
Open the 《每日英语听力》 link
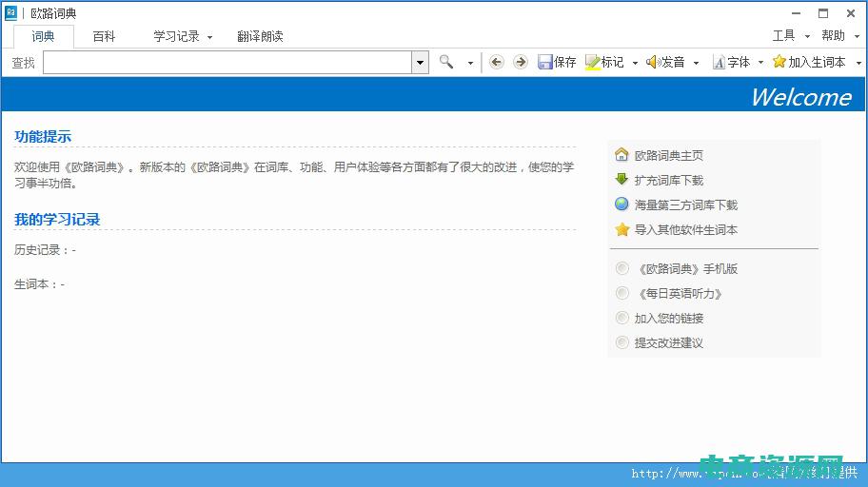coord(680,294)
